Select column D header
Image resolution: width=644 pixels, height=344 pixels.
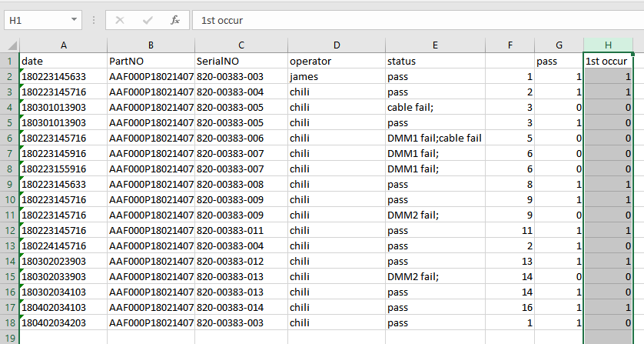pyautogui.click(x=337, y=45)
